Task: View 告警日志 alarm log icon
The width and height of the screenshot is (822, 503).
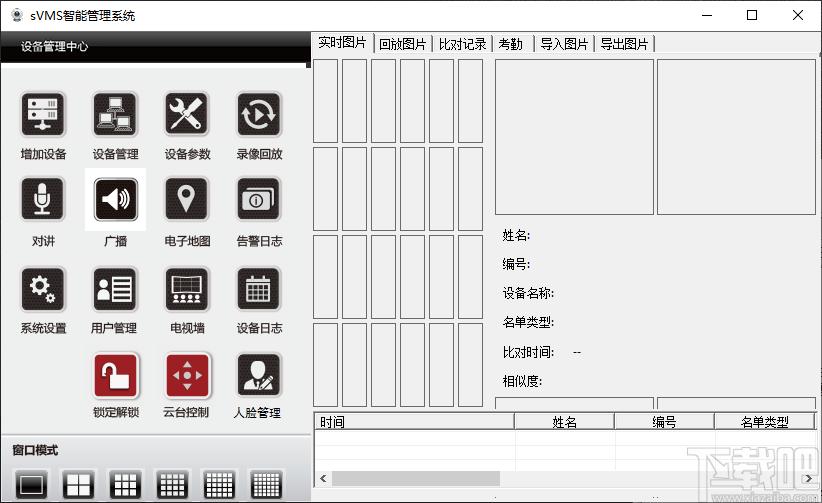Action: pos(259,199)
